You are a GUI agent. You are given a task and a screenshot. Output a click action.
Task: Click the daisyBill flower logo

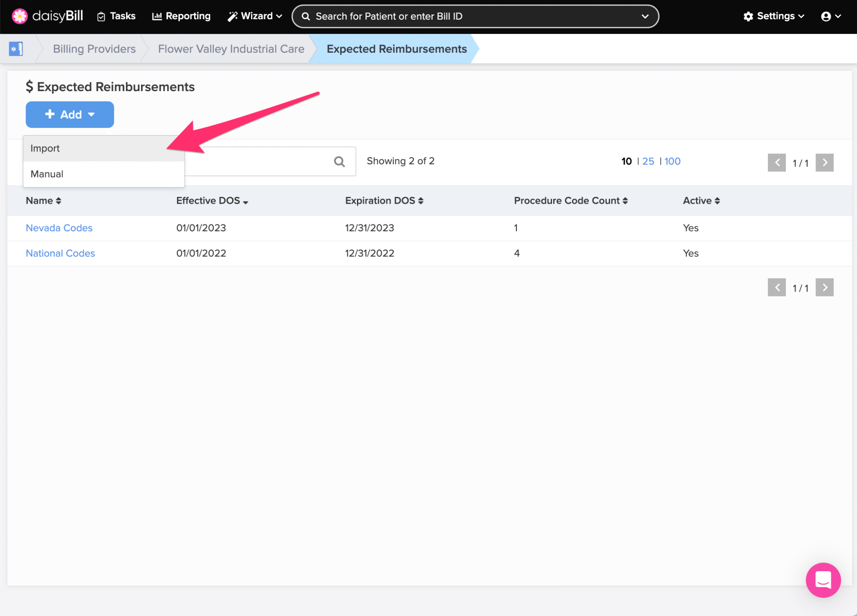[x=19, y=16]
